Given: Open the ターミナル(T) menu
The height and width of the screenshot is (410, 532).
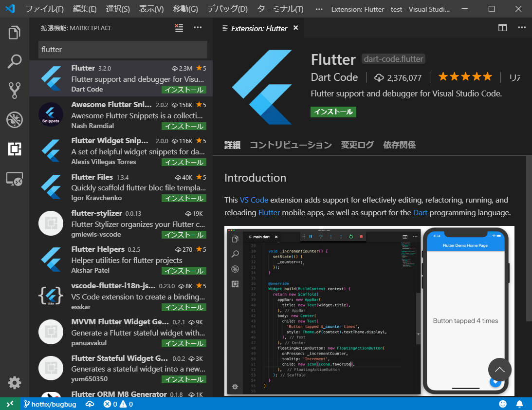Looking at the screenshot, I should tap(280, 9).
